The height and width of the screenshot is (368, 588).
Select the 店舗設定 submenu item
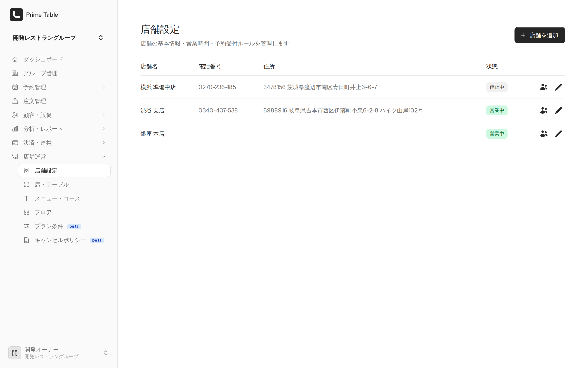click(x=64, y=171)
